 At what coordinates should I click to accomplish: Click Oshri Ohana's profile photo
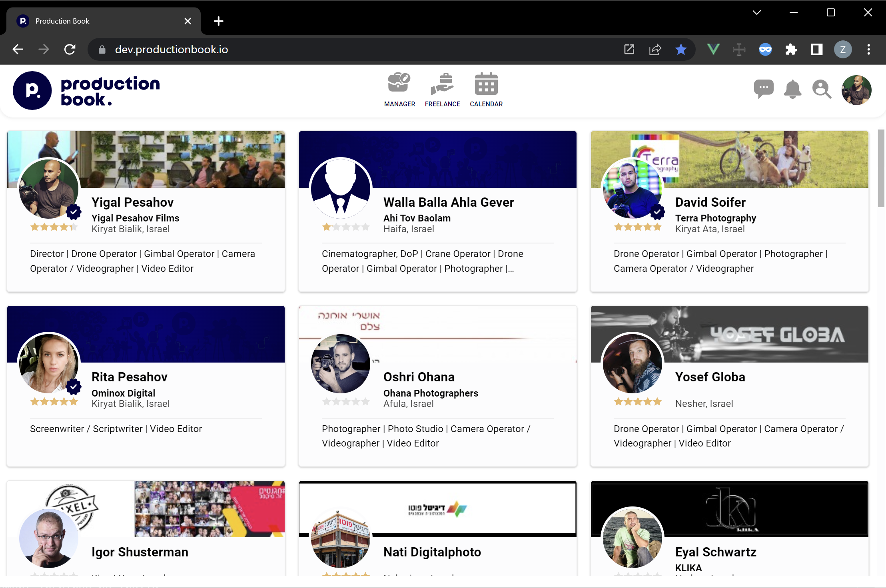point(340,364)
